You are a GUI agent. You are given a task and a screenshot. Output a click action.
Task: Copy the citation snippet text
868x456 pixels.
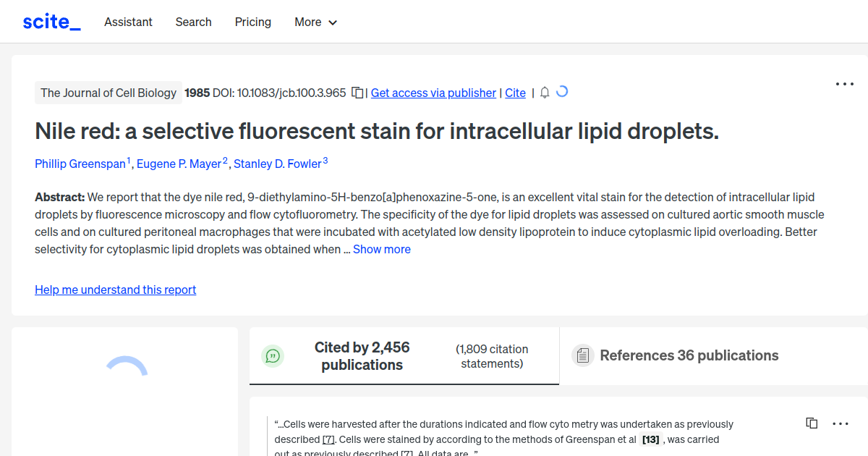click(x=811, y=423)
